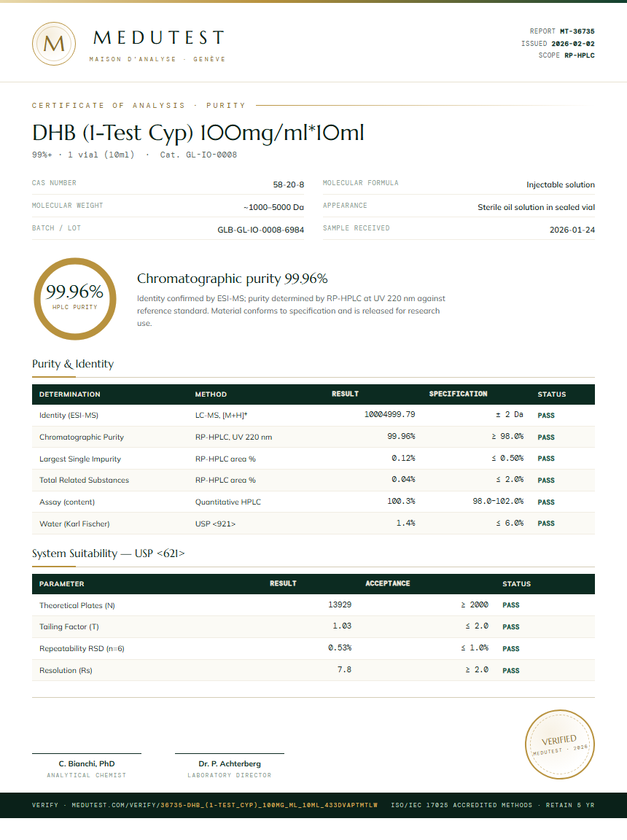This screenshot has height=840, width=627.
Task: Select the Quantitative HPLC method cell
Action: 228,502
